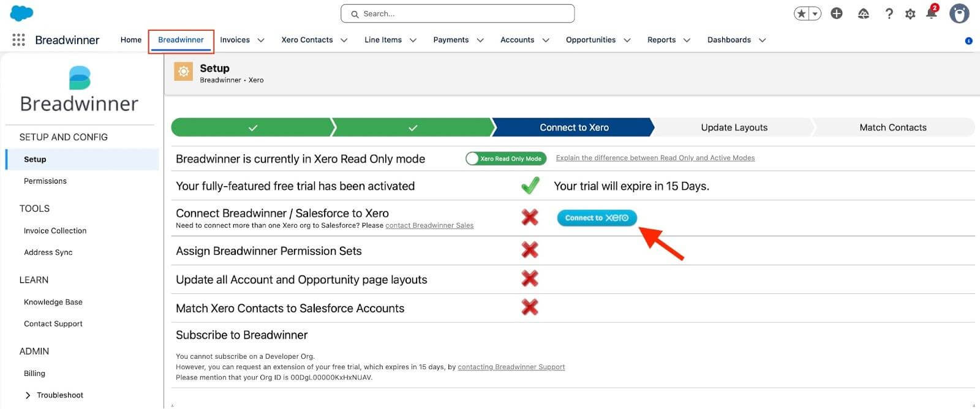This screenshot has height=409, width=980.
Task: Open the Invoices tab
Action: pyautogui.click(x=235, y=40)
